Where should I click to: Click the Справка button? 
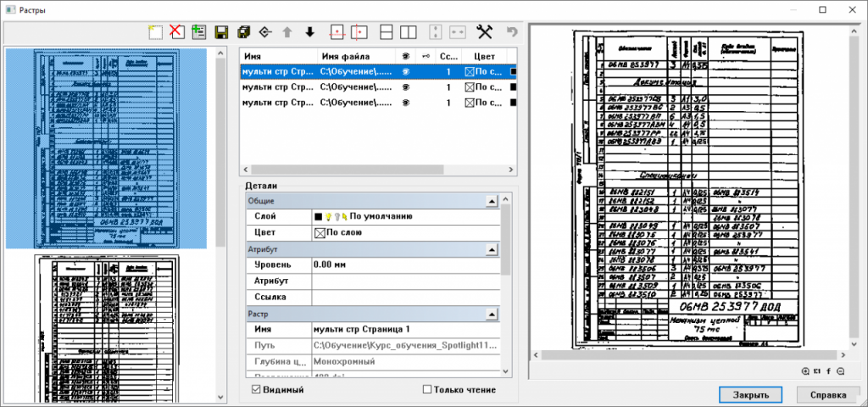pos(828,395)
